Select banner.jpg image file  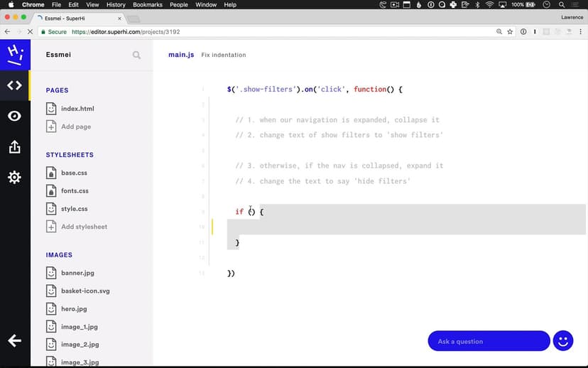pyautogui.click(x=77, y=273)
